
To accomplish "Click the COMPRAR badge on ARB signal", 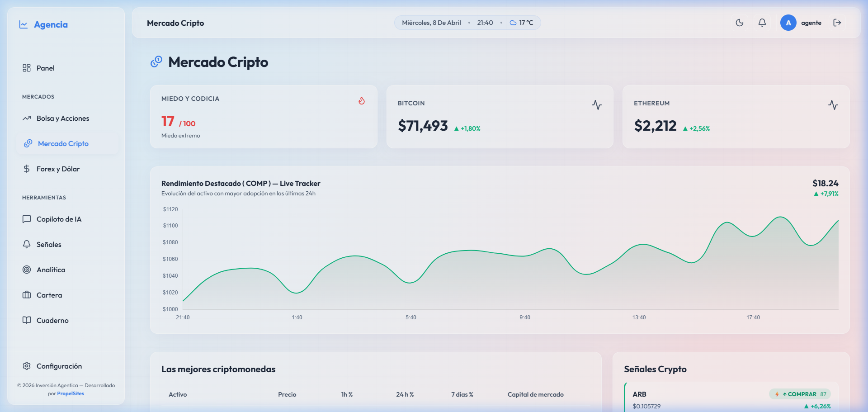I will (800, 394).
